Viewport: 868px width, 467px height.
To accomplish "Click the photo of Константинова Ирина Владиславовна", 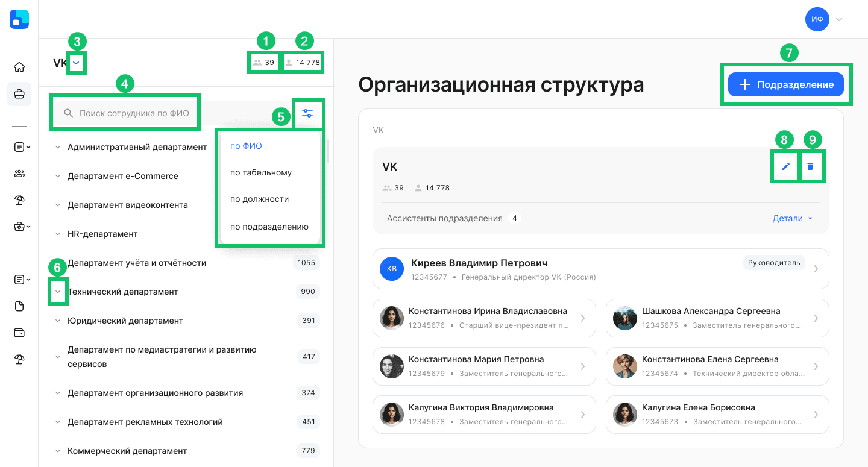I will (x=392, y=318).
